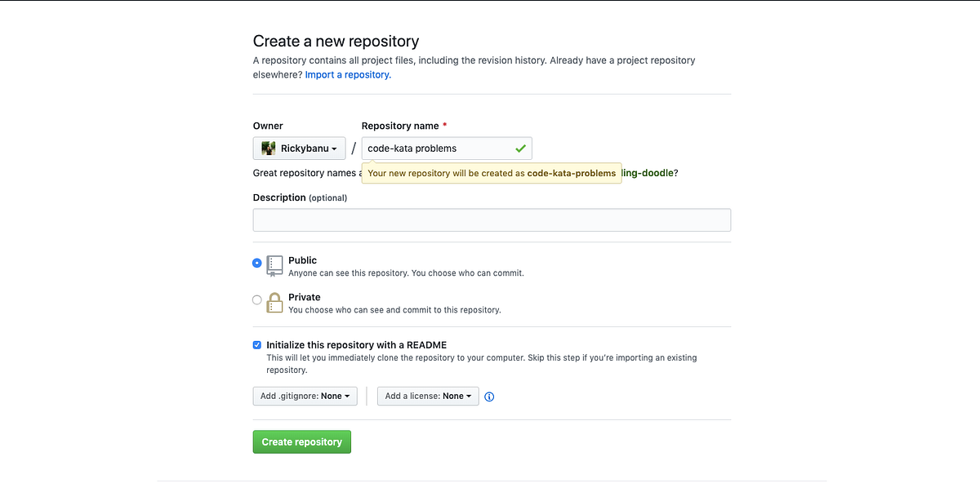Screen dimensions: 980x483
Task: Click the Rickybanu profile avatar icon
Action: point(268,148)
